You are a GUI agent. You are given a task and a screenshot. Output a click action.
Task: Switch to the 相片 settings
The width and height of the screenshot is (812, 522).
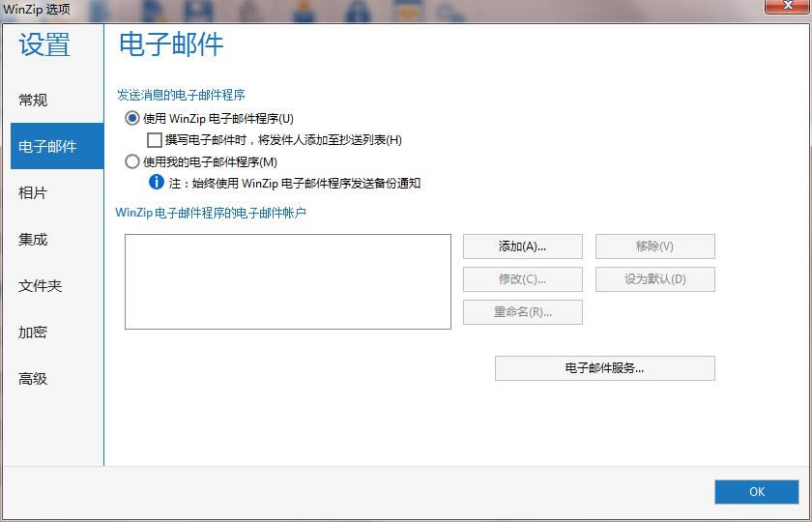click(33, 192)
